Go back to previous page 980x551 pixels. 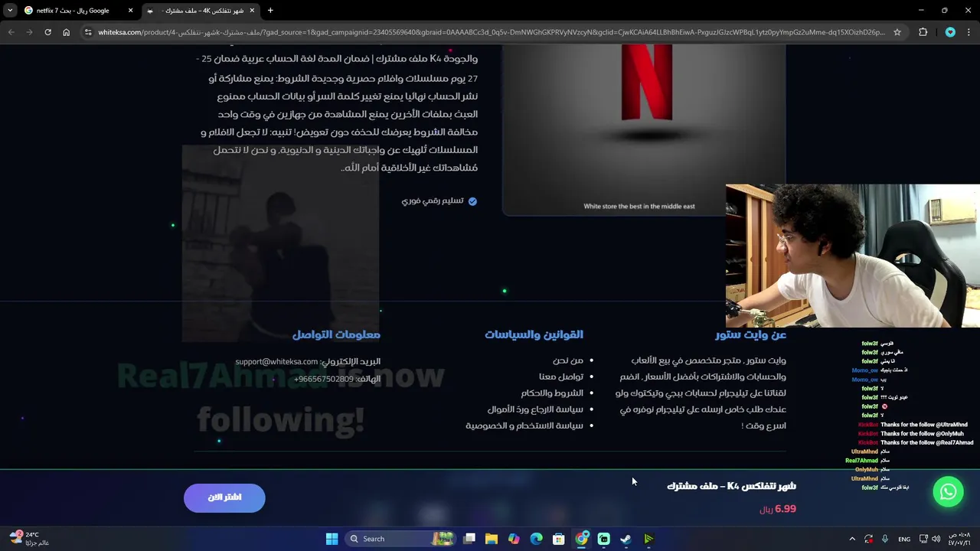click(11, 32)
